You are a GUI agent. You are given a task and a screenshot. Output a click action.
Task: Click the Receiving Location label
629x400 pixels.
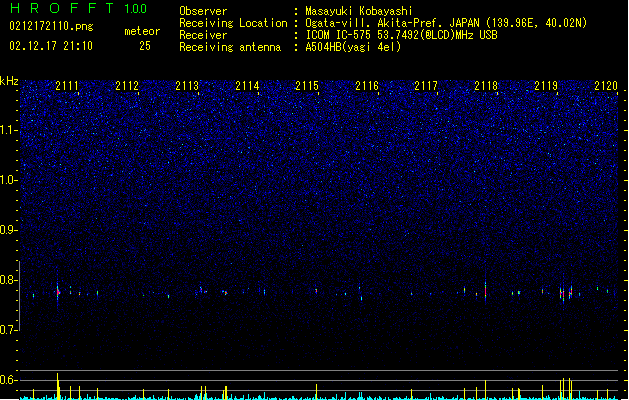(233, 23)
